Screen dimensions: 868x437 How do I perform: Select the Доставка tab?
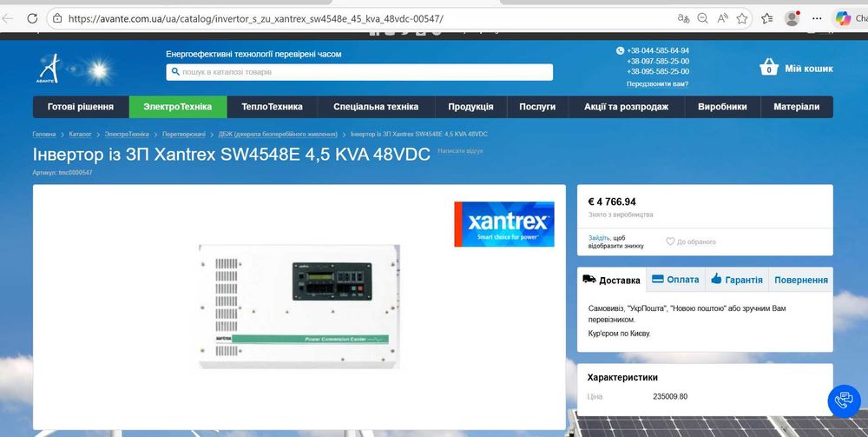coord(611,281)
